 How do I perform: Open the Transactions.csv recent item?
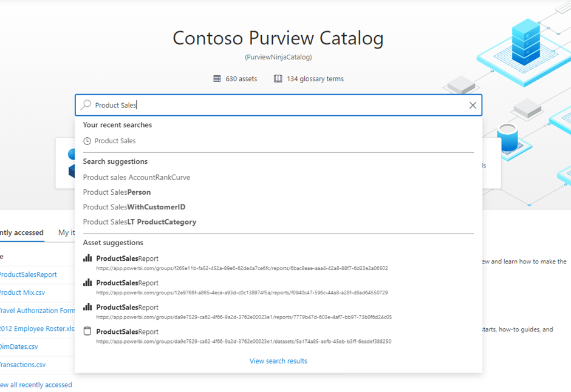(22, 365)
